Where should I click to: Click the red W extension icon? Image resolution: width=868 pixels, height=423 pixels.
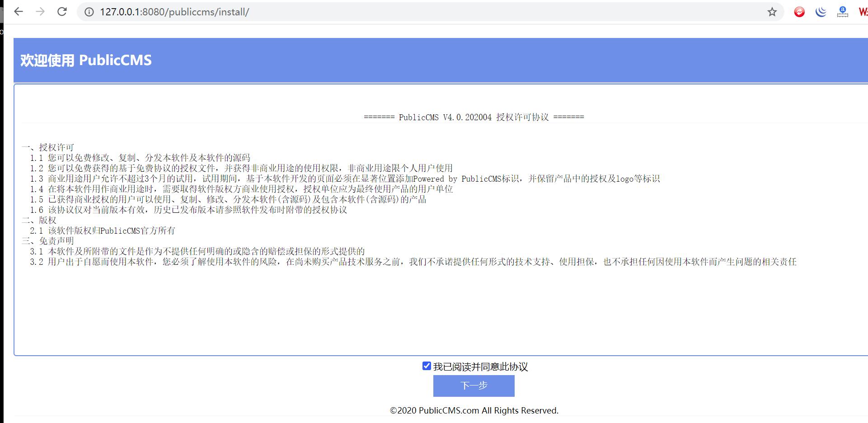click(863, 12)
